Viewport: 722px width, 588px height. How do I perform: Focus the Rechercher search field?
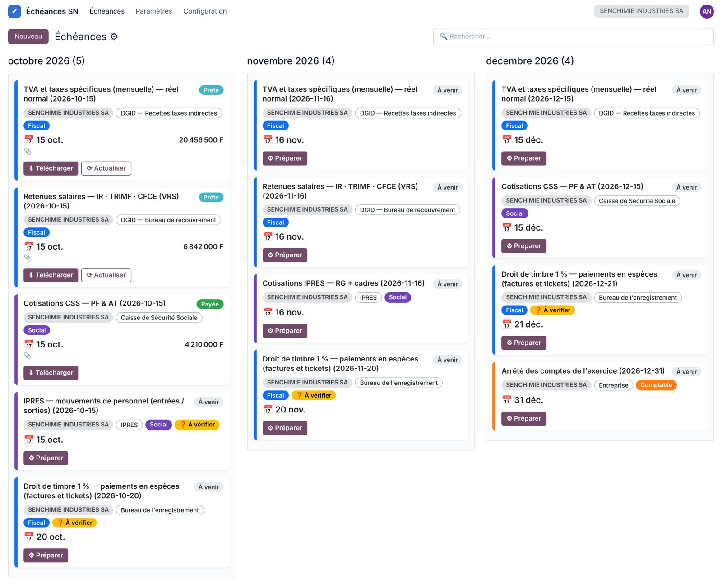574,37
